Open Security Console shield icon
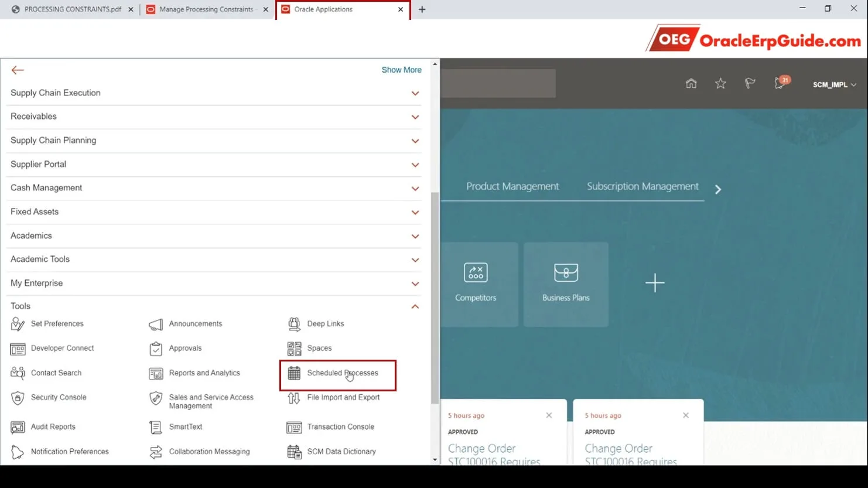868x488 pixels. 18,398
